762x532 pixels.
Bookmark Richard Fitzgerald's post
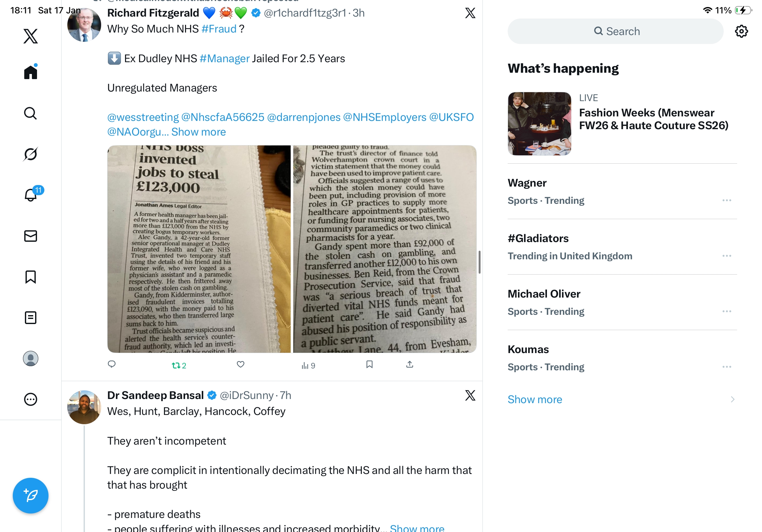click(x=370, y=365)
